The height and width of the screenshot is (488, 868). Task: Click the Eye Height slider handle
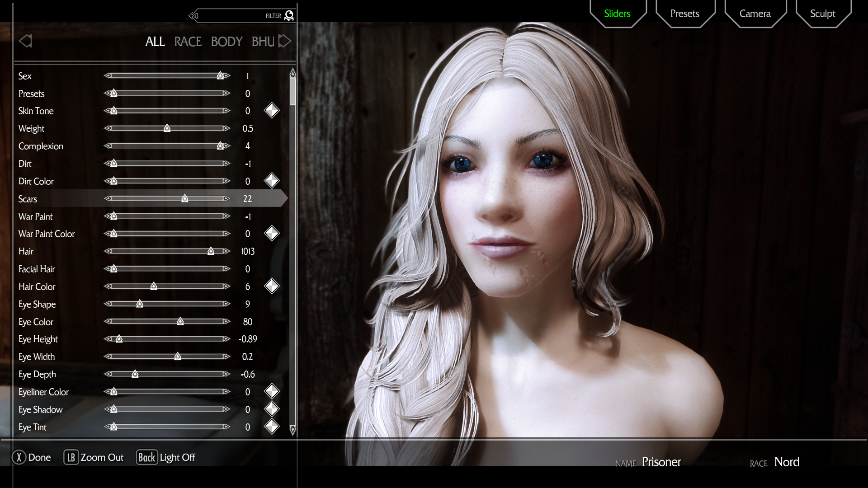coord(119,339)
